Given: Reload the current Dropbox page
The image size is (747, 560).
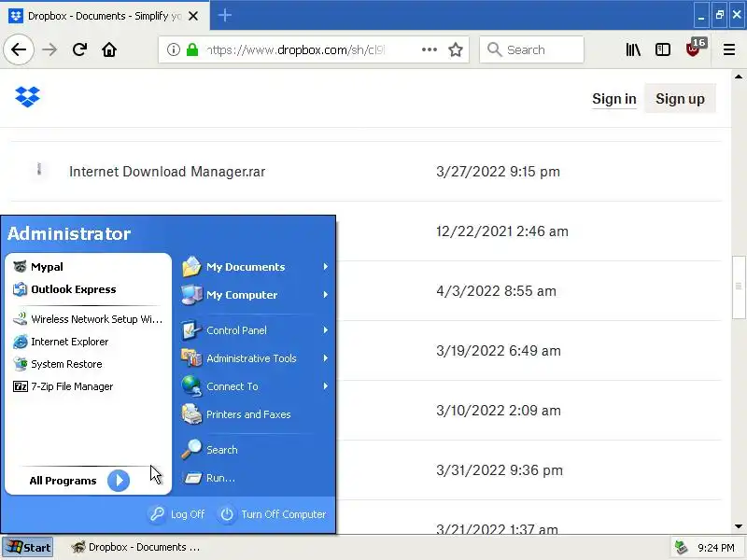Looking at the screenshot, I should click(x=79, y=49).
